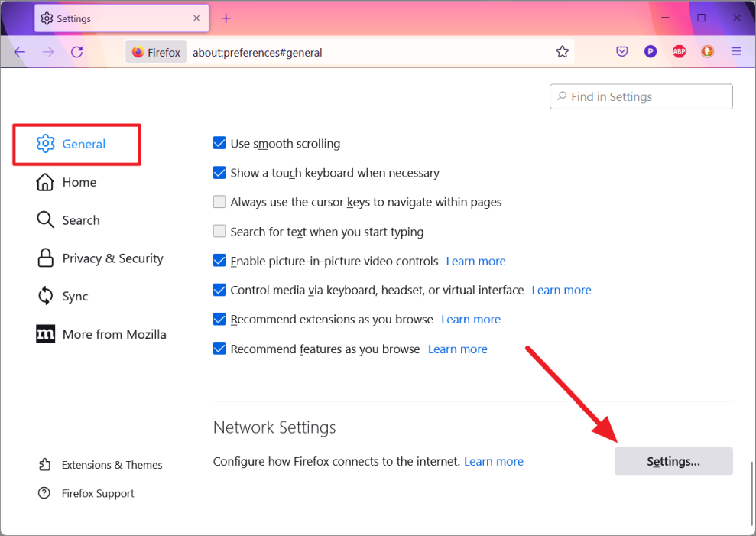
Task: Click the DuckDuckGo extension icon
Action: [x=707, y=52]
